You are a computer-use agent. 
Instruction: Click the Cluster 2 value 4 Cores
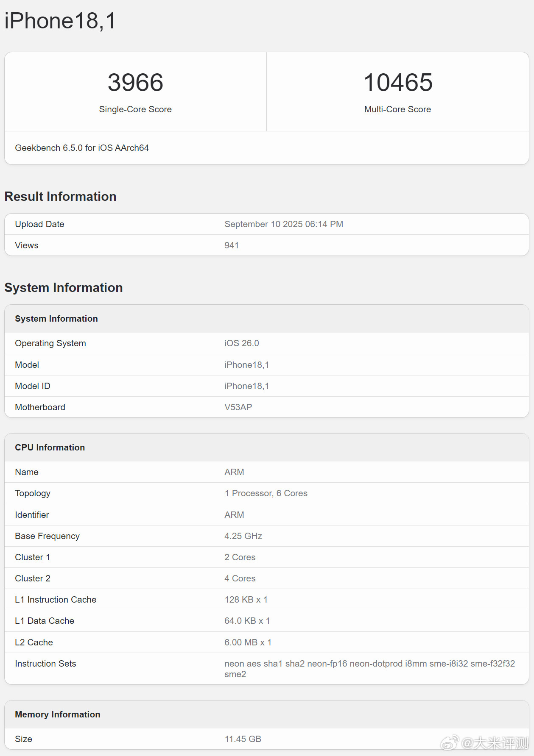[x=240, y=578]
